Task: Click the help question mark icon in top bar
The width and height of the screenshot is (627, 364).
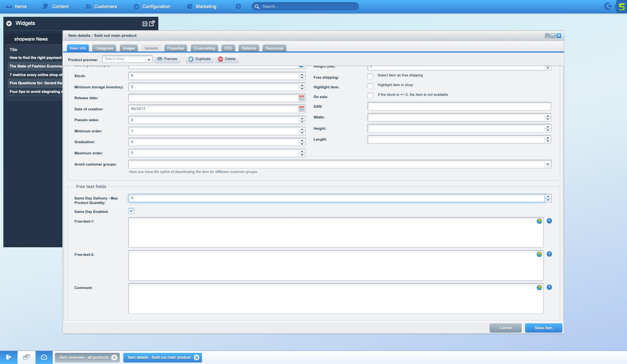Action: click(x=238, y=6)
